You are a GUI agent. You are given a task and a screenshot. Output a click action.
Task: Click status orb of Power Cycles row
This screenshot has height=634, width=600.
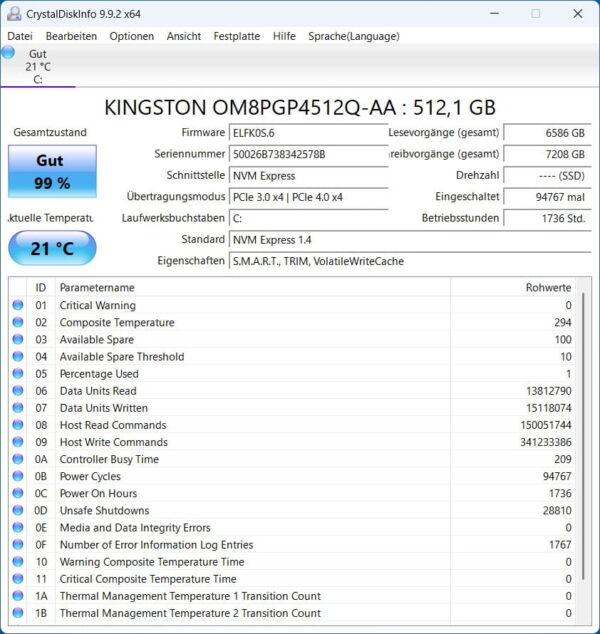point(18,476)
